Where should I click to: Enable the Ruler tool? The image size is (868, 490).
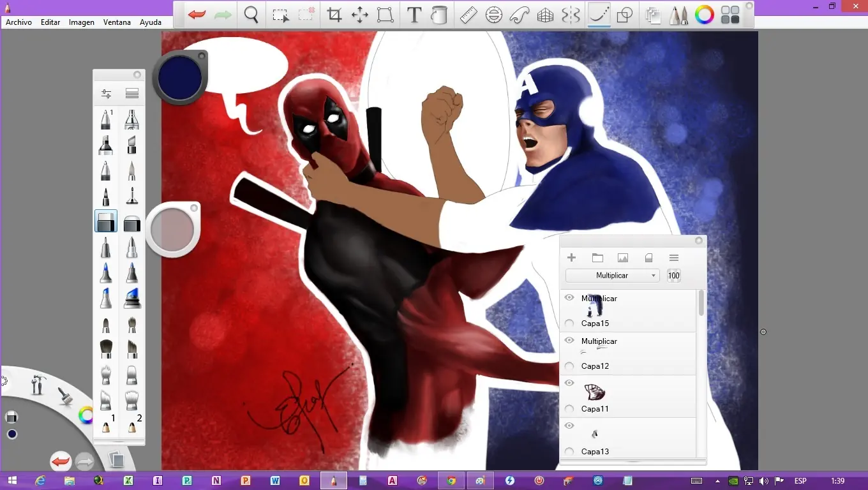coord(468,15)
